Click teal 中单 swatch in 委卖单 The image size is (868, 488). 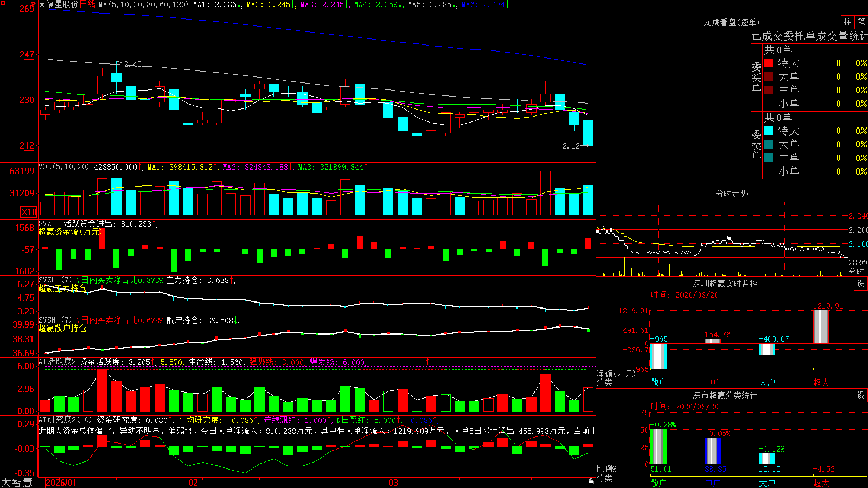pos(768,158)
